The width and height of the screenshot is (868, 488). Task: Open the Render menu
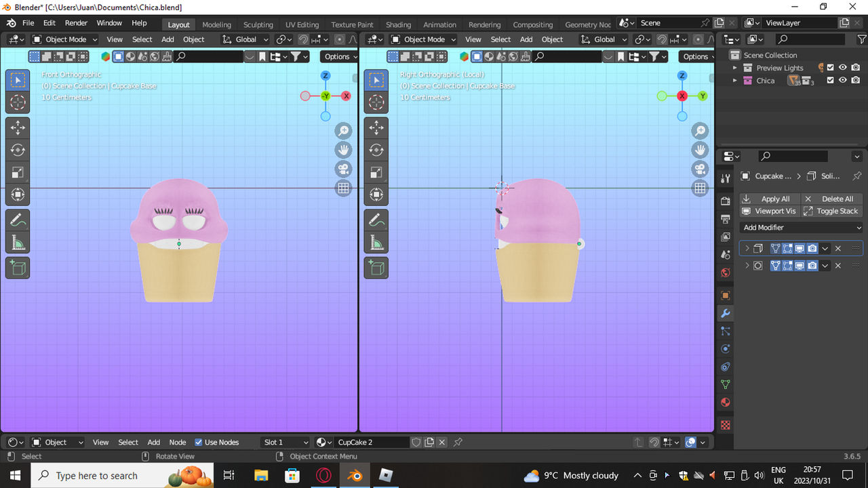(x=76, y=23)
